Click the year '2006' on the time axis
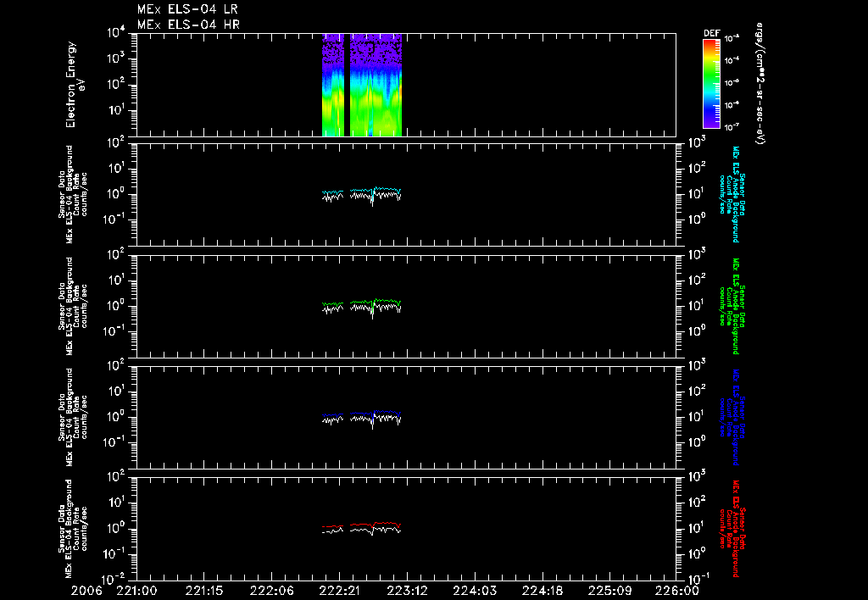Image resolution: width=868 pixels, height=600 pixels. 86,591
